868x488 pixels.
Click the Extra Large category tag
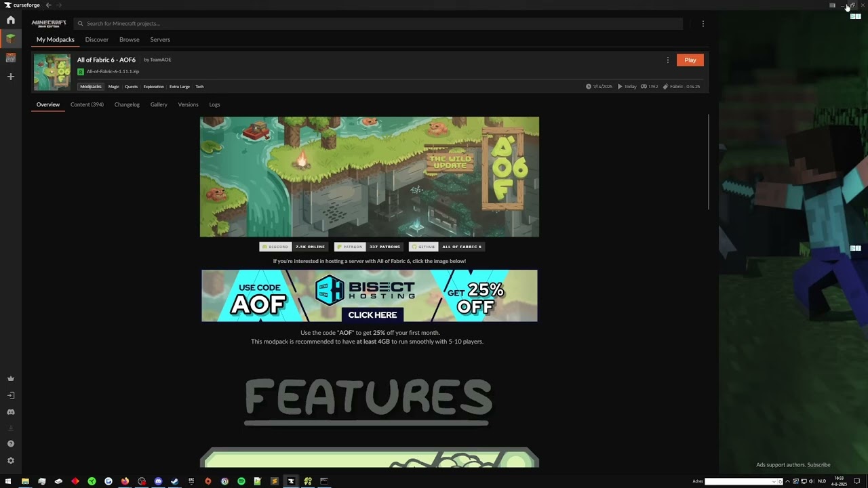180,87
